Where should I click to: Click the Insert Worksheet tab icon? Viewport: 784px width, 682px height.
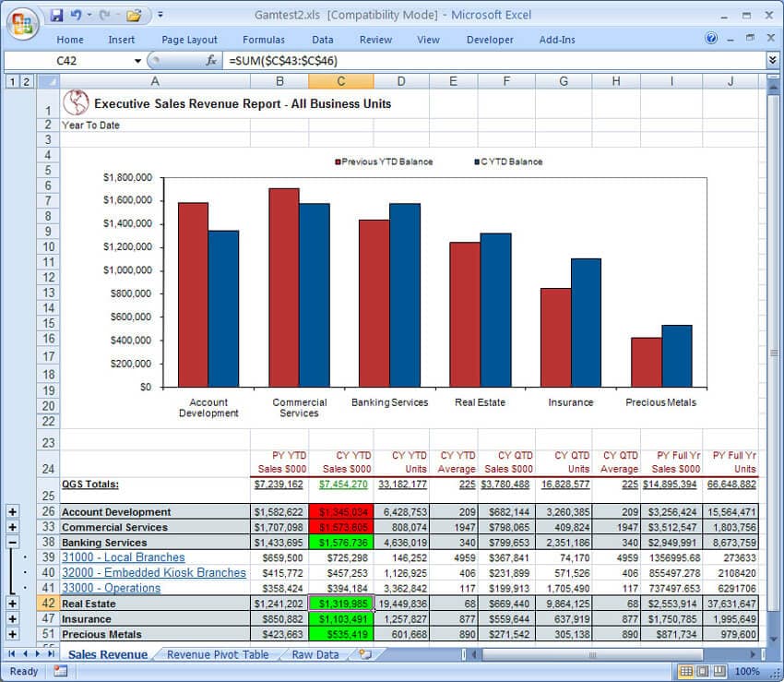(x=366, y=654)
